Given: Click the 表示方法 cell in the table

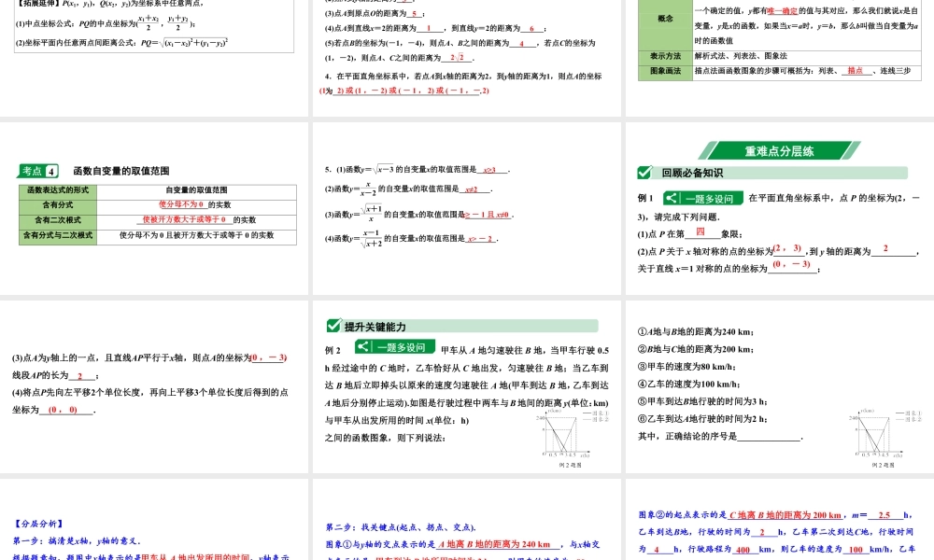Looking at the screenshot, I should click(x=665, y=56).
